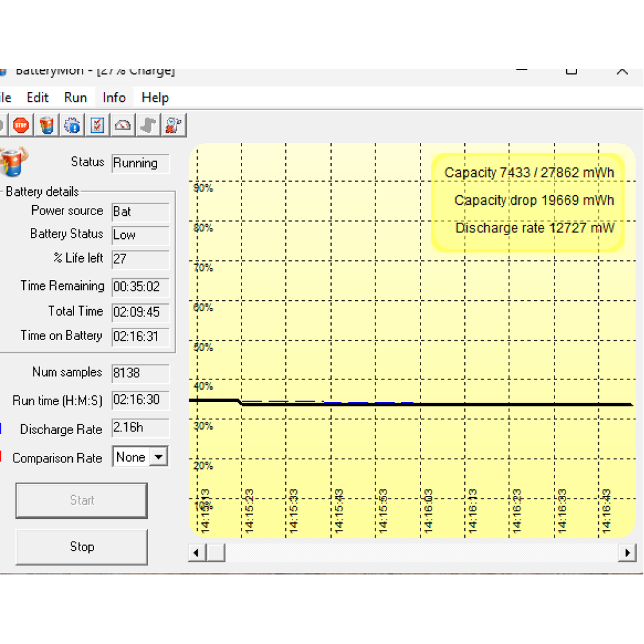Click the graph scrollbar right arrow
Image resolution: width=644 pixels, height=644 pixels.
627,553
